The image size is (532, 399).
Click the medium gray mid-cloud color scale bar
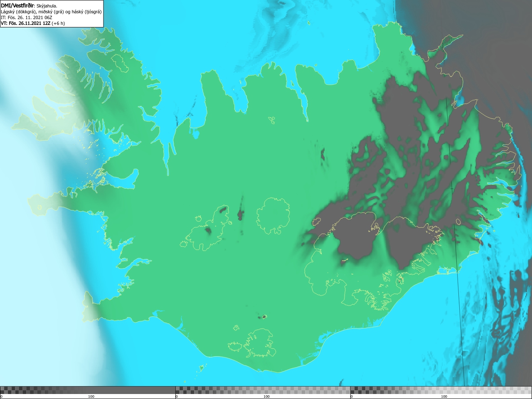[x=263, y=390]
